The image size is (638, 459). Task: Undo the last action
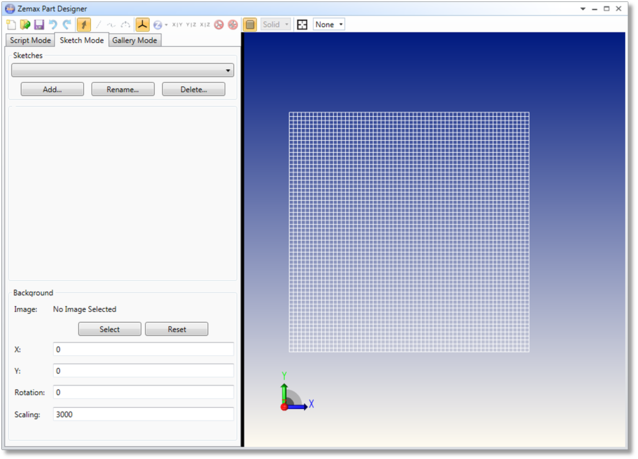(53, 25)
